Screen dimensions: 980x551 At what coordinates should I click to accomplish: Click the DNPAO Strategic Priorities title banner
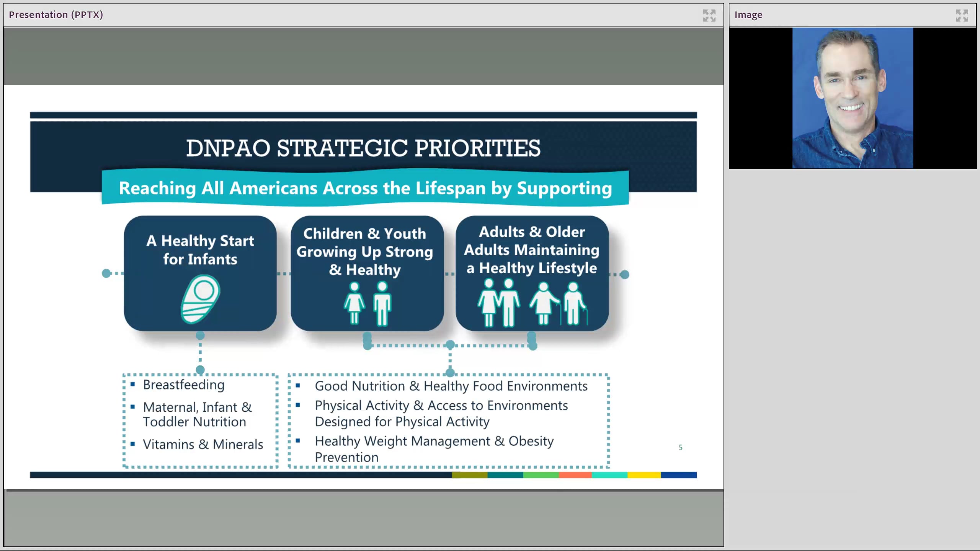[363, 148]
